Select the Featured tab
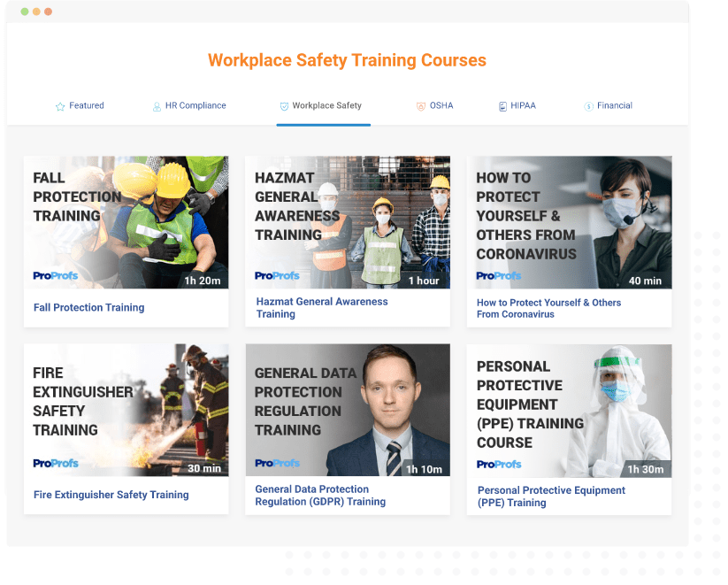This screenshot has width=728, height=585. (x=86, y=105)
